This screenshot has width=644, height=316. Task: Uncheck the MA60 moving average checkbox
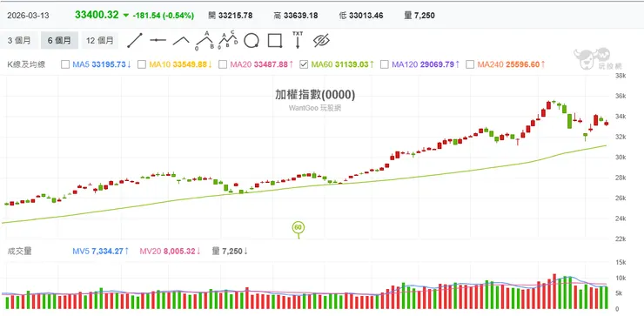point(304,64)
